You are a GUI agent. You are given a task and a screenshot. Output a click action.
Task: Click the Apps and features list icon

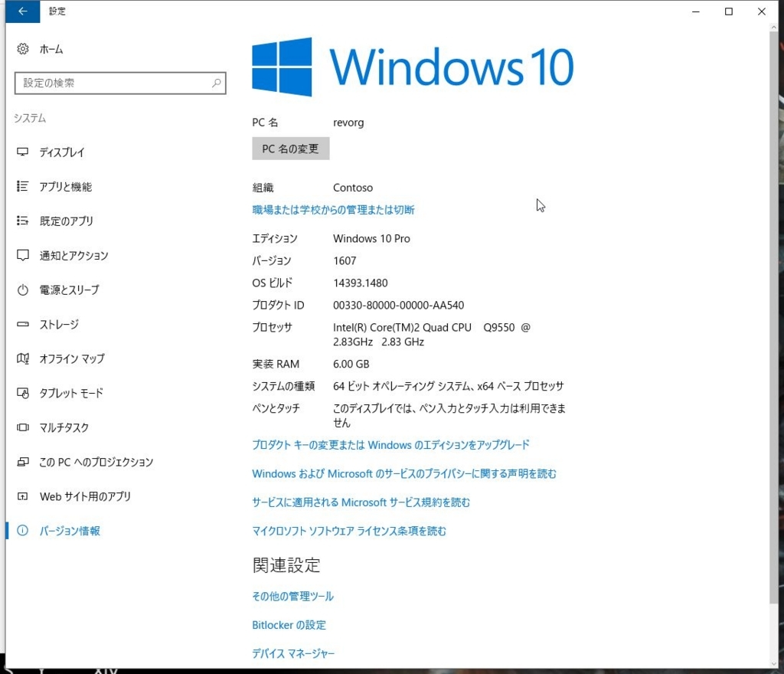point(22,186)
